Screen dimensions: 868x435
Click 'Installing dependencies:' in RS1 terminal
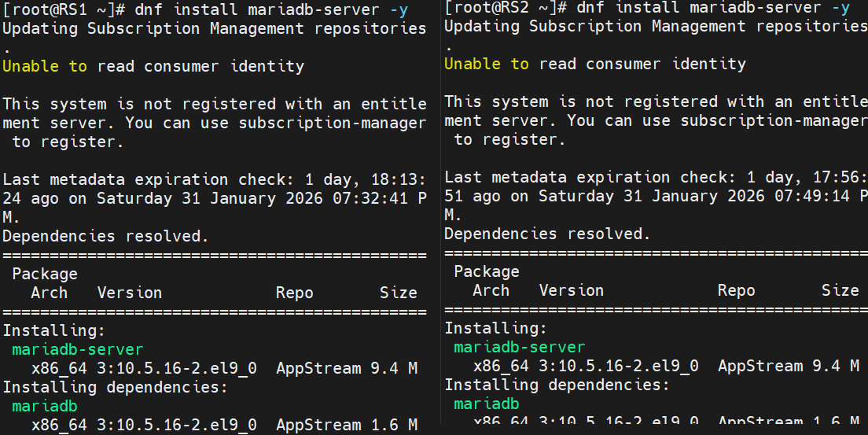click(115, 386)
